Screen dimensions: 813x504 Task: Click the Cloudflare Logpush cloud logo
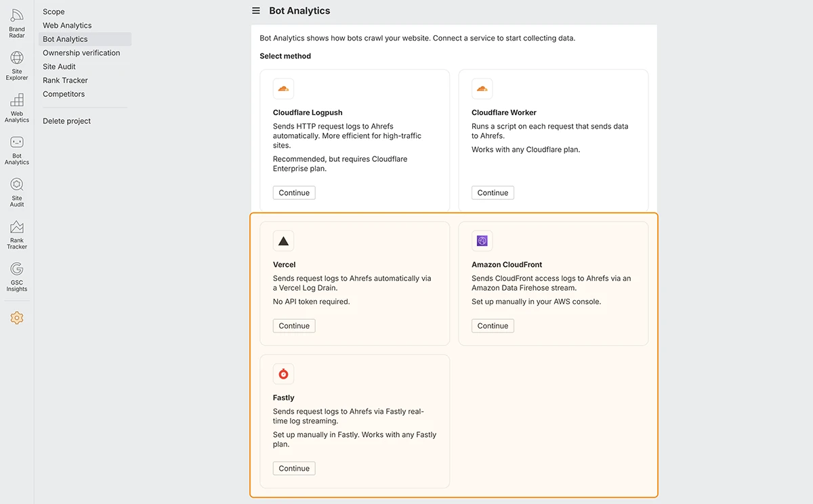point(283,89)
